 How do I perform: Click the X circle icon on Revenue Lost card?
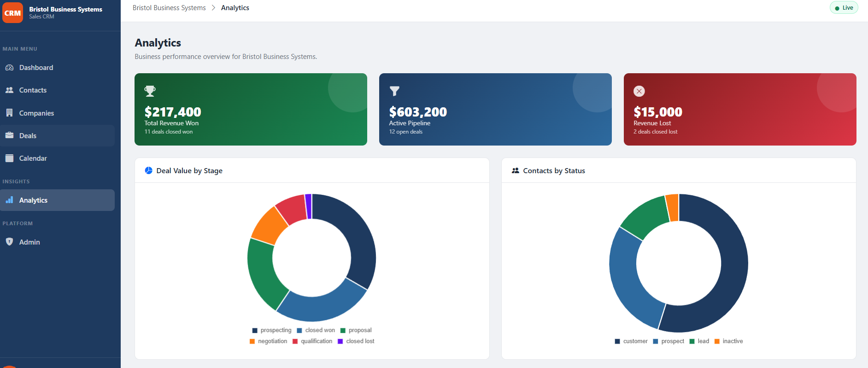click(x=639, y=91)
